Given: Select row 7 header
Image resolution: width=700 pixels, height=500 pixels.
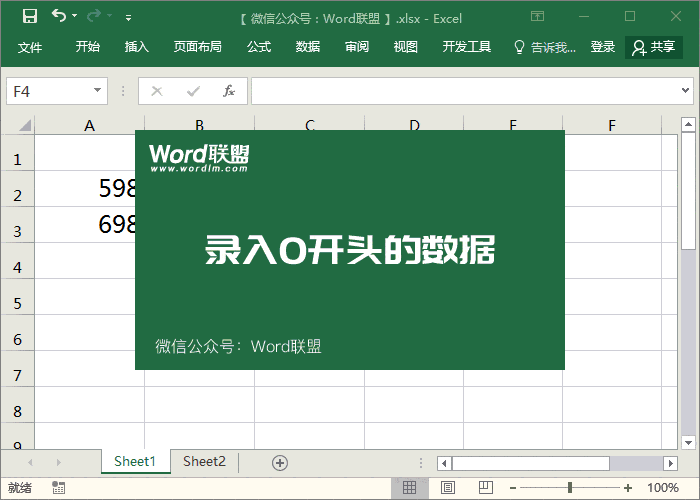Looking at the screenshot, I should click(17, 369).
